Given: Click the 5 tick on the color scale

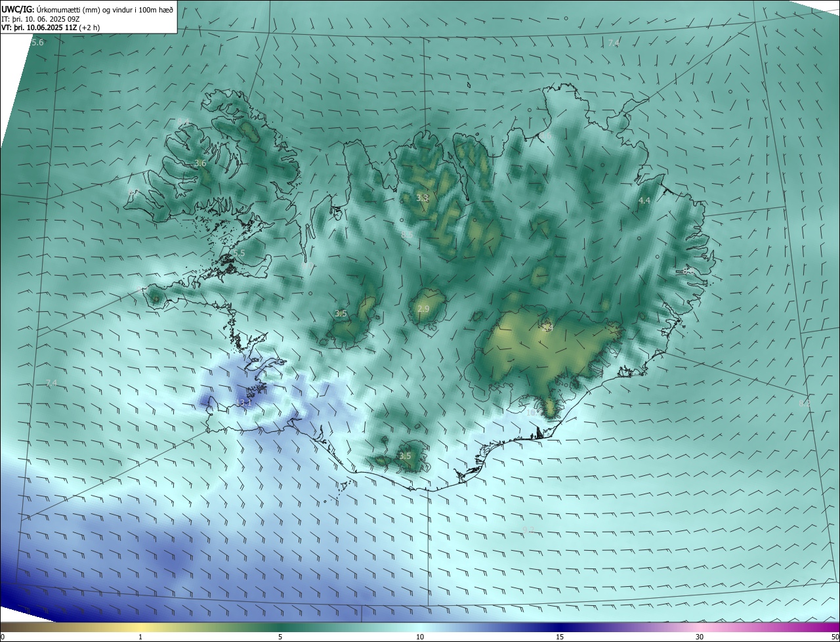Looking at the screenshot, I should pyautogui.click(x=280, y=637).
